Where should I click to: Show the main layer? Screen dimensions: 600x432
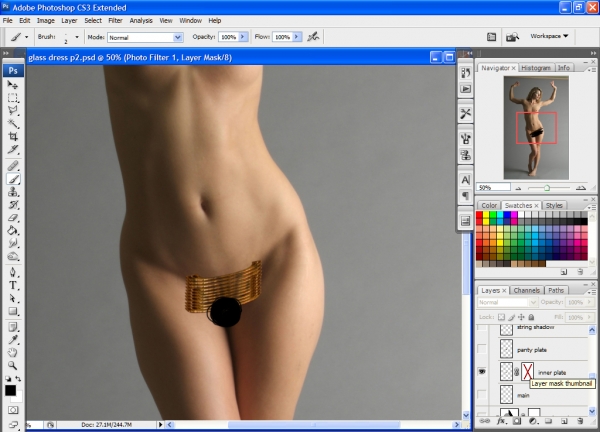[482, 394]
